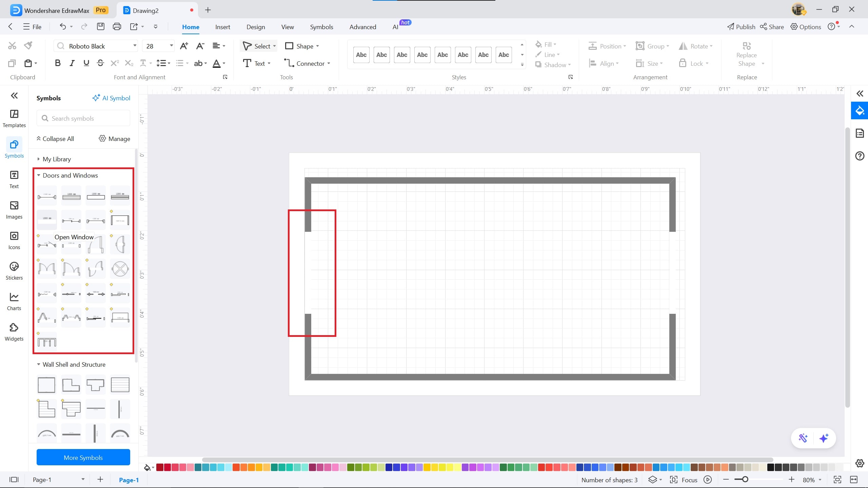
Task: Toggle Underline text formatting
Action: tap(86, 63)
